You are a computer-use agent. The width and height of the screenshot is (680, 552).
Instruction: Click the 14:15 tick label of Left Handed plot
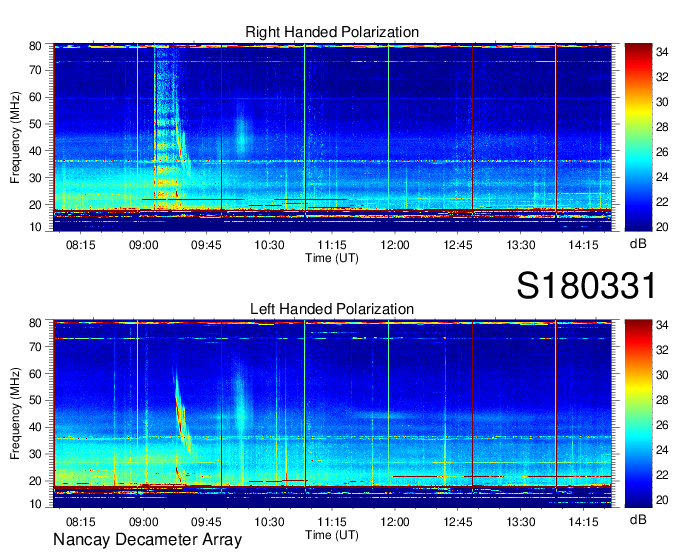pos(584,522)
